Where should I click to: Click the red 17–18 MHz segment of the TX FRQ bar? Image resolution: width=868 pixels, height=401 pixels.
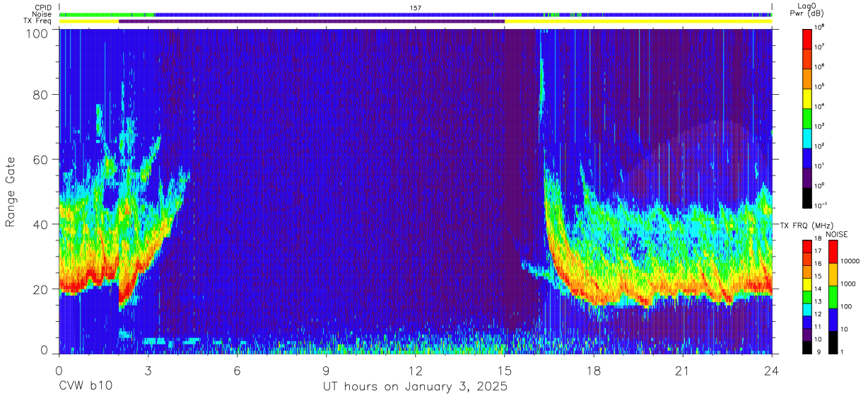(807, 246)
